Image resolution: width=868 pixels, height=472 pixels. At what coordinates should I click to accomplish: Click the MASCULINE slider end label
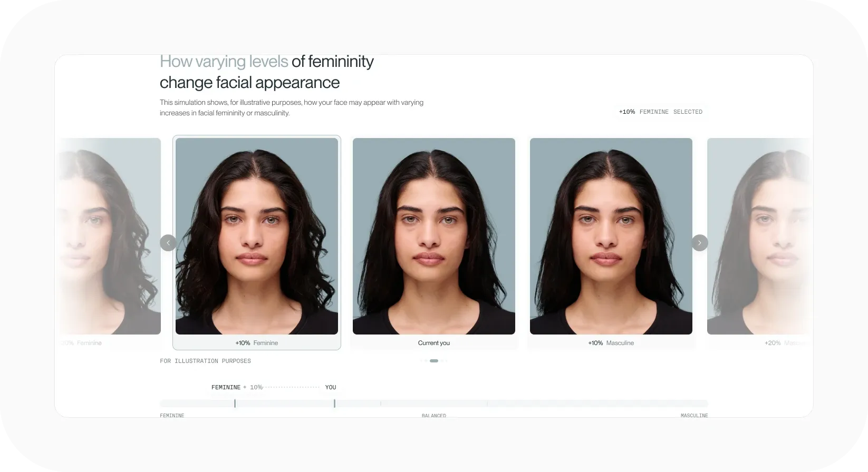[x=694, y=416]
